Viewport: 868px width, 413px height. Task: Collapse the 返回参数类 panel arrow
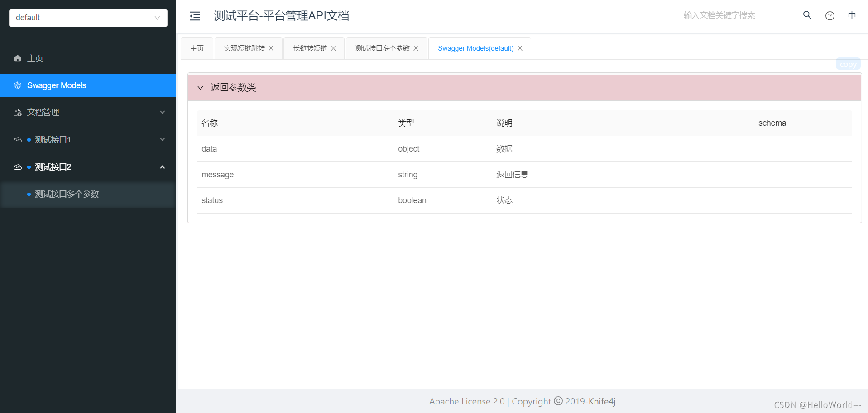pyautogui.click(x=200, y=88)
